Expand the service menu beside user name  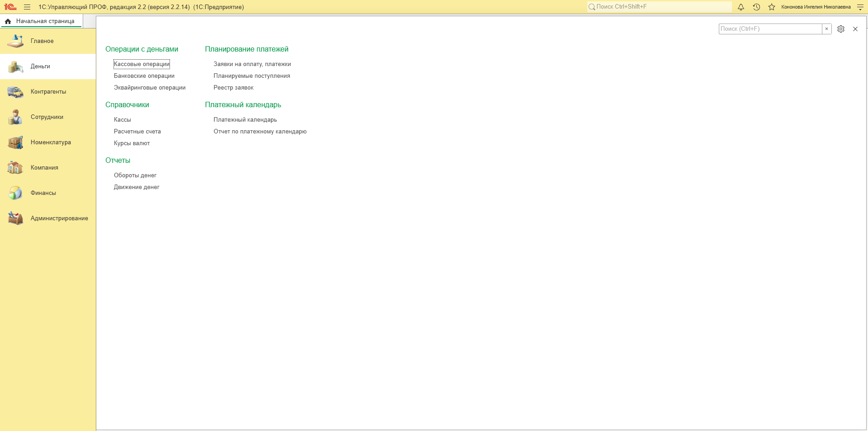860,7
